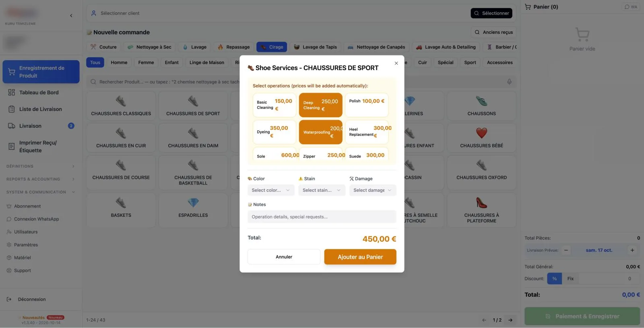Open Imprimer Reçu/Étiquette from the sidebar
Image resolution: width=644 pixels, height=328 pixels.
[41, 146]
